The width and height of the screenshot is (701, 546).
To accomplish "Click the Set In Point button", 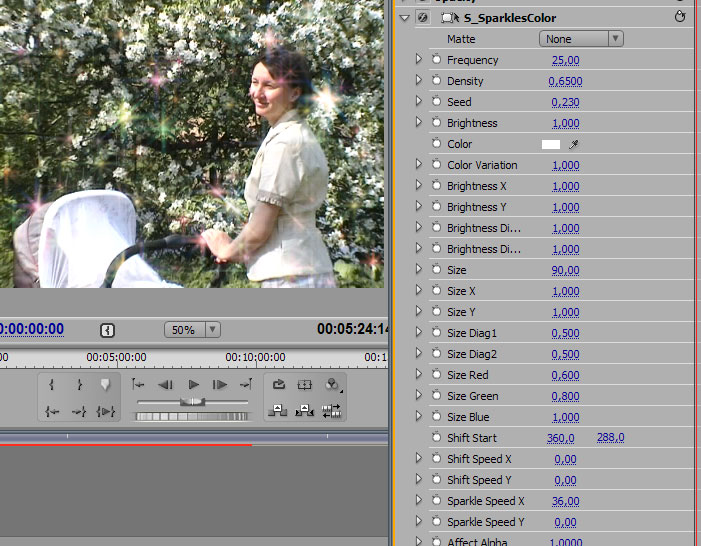I will coord(53,385).
